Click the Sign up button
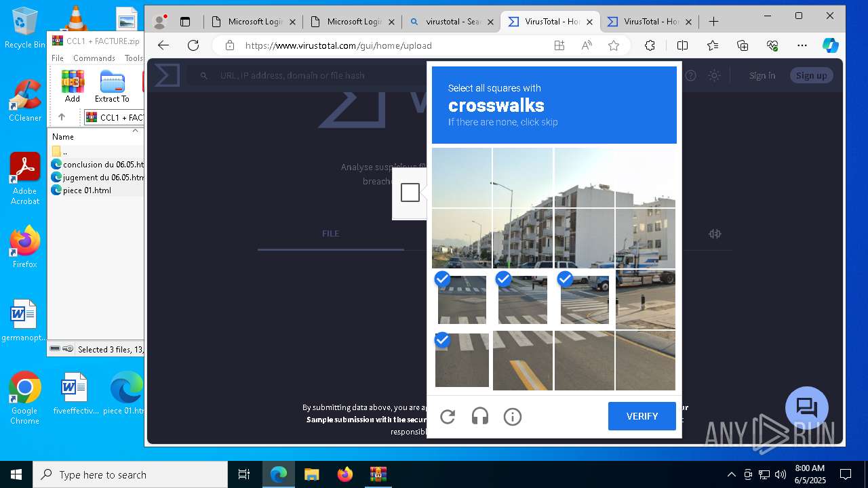This screenshot has width=868, height=488. tap(811, 75)
